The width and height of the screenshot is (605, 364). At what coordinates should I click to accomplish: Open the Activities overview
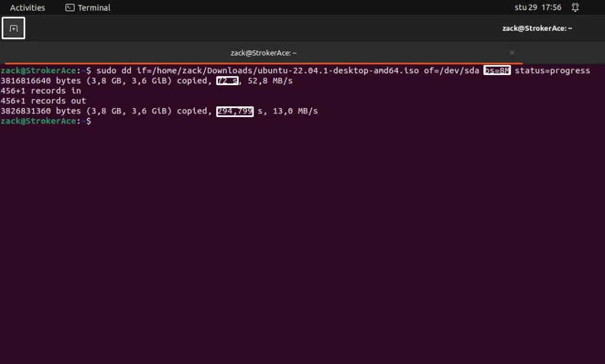pos(27,7)
